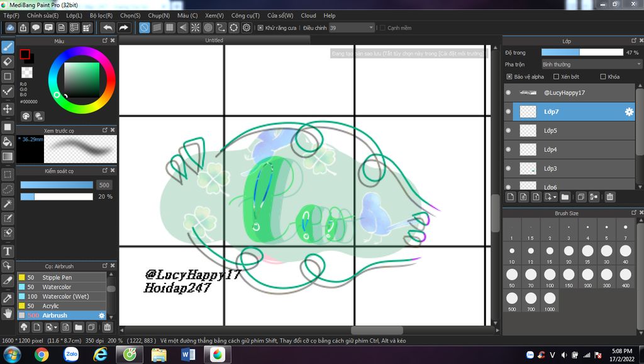
Task: Click the Redo arrow in toolbar
Action: pyautogui.click(x=123, y=28)
